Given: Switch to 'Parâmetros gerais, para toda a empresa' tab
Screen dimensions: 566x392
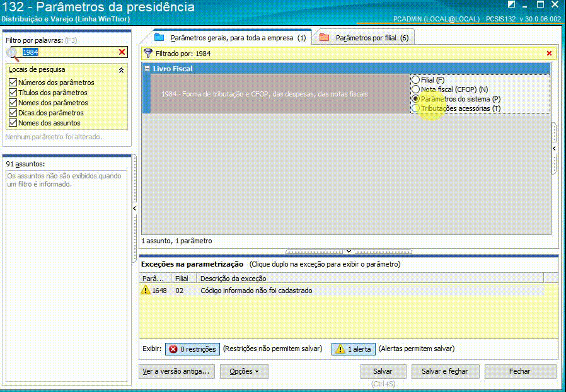Looking at the screenshot, I should click(x=230, y=38).
